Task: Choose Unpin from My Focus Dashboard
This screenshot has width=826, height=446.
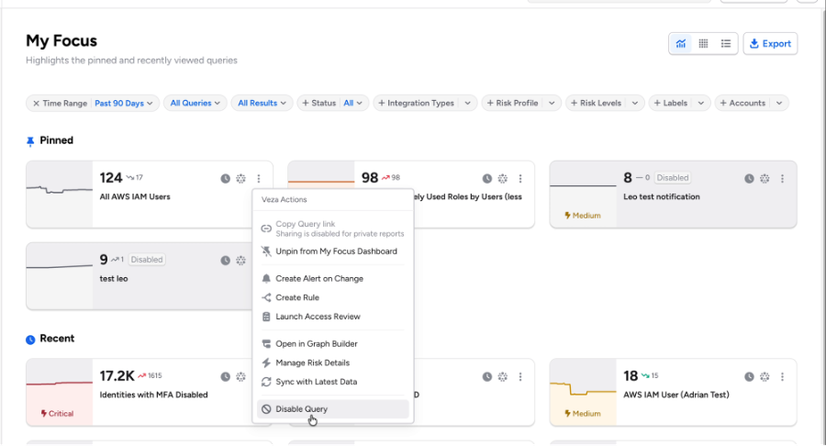Action: pos(332,251)
